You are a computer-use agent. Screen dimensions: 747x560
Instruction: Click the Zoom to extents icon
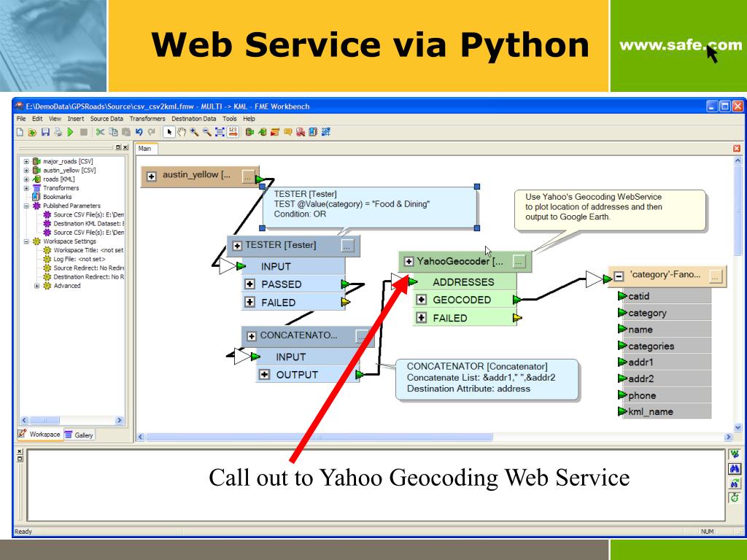coord(220,132)
